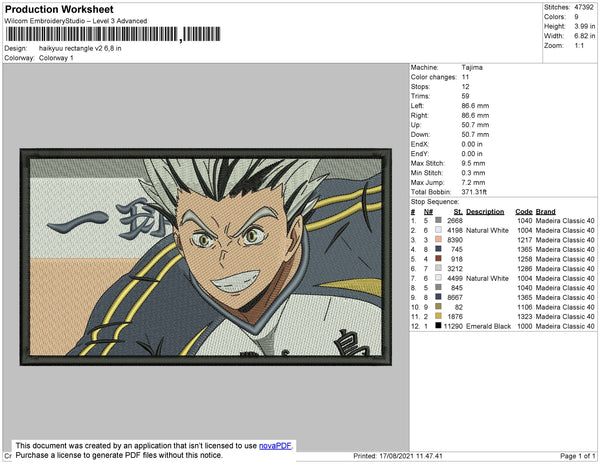Select the 'Colorway 1' value
Screen dimensions: 600x464
tap(56, 58)
